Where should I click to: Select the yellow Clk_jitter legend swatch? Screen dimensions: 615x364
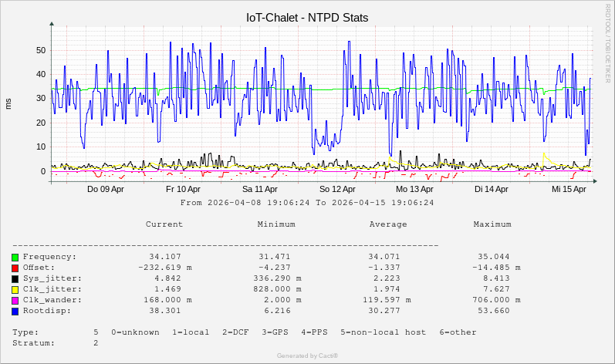tap(15, 289)
